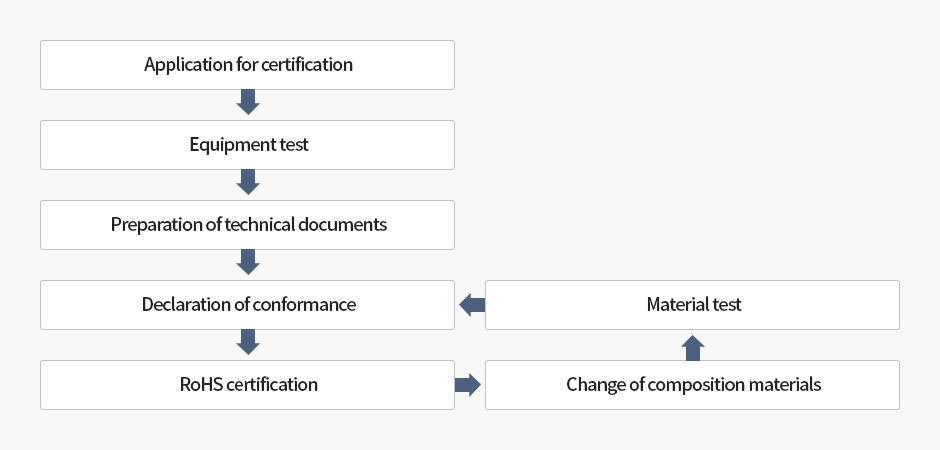940x450 pixels.
Task: Click the up arrow below Material test
Action: pos(693,347)
